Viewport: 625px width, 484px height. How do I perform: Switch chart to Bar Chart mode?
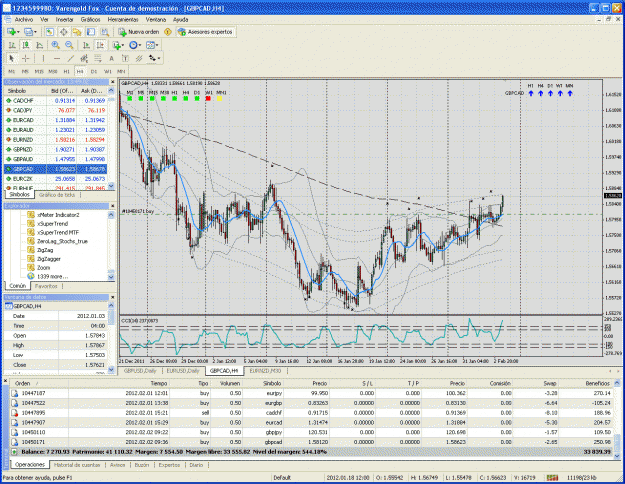point(12,45)
